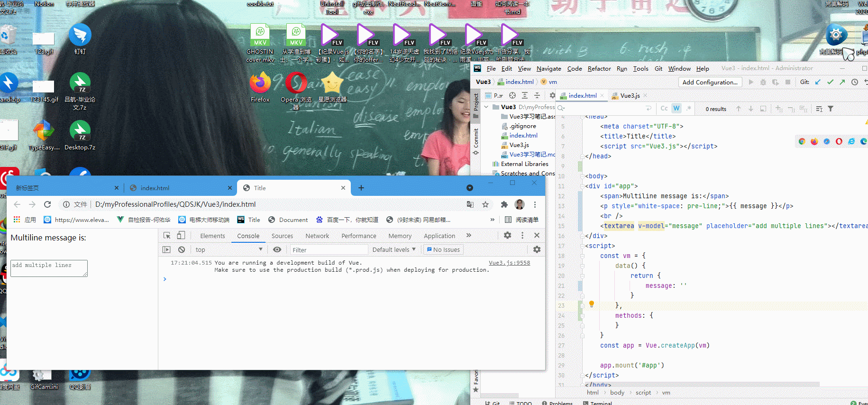Filter search results funnel icon
The width and height of the screenshot is (868, 405).
831,109
